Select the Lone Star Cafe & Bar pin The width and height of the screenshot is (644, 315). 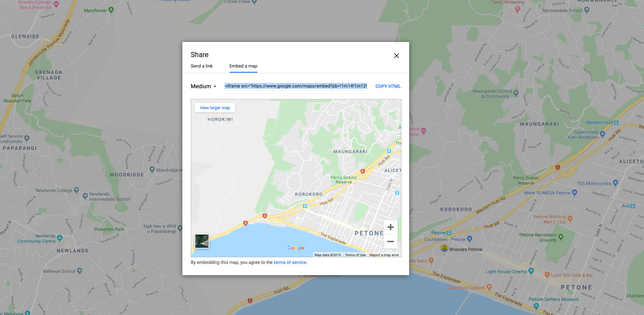(547, 274)
